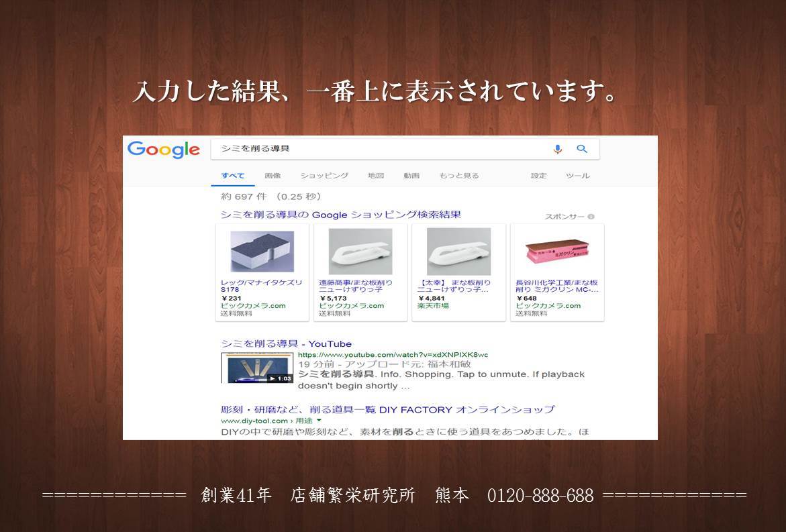786x532 pixels.
Task: Click the sponsor info icon
Action: (591, 217)
